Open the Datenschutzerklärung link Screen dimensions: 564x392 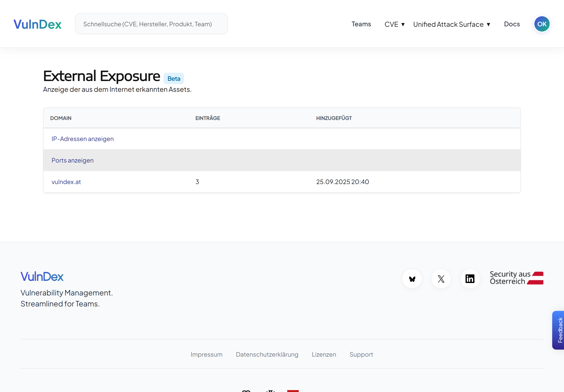pos(267,354)
